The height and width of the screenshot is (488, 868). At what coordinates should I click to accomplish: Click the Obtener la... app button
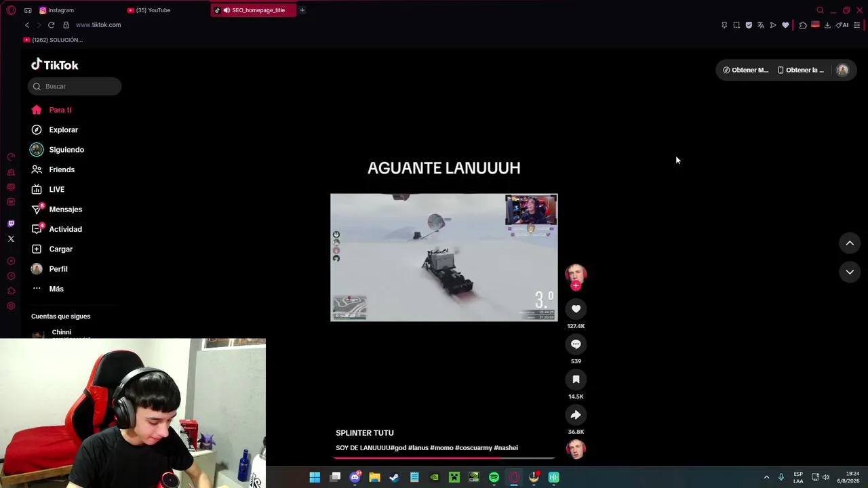801,70
